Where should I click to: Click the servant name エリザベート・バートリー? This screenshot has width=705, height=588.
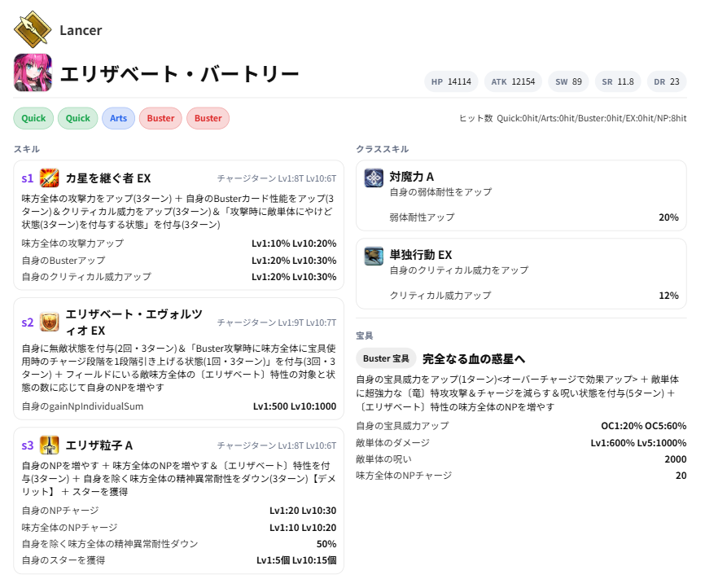[x=179, y=74]
